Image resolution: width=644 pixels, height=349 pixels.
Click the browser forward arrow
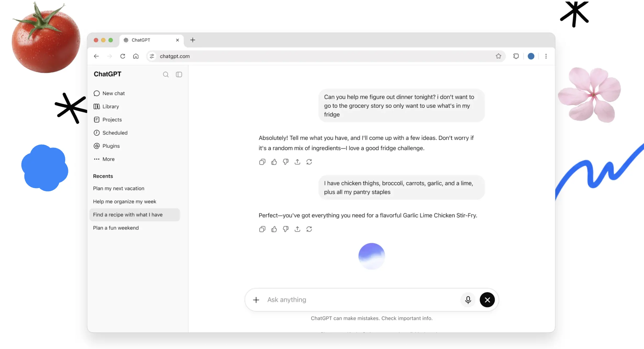click(109, 56)
